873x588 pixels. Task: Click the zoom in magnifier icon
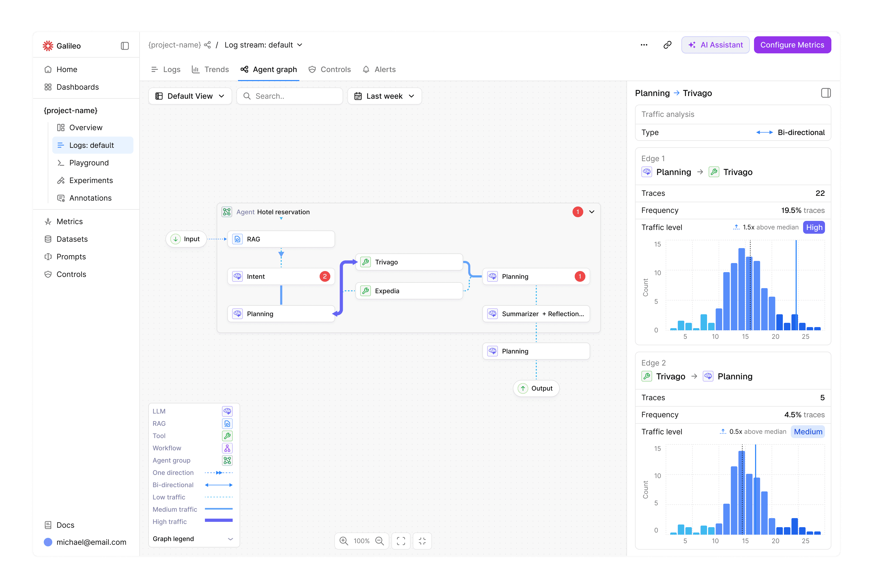click(x=343, y=541)
